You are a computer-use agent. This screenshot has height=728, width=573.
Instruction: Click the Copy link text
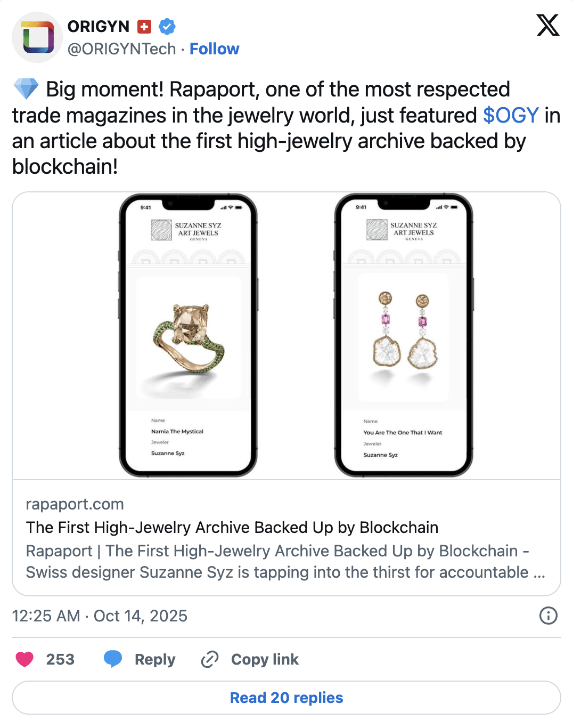point(265,659)
